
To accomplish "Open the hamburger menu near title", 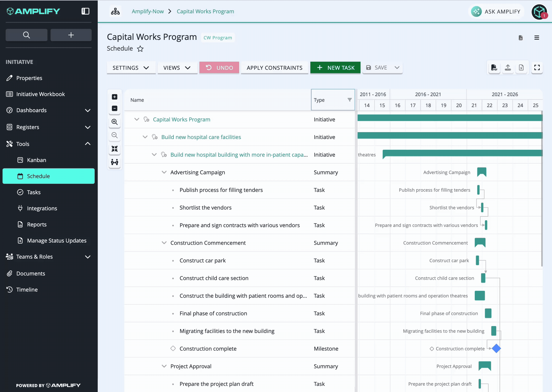I will (x=537, y=38).
